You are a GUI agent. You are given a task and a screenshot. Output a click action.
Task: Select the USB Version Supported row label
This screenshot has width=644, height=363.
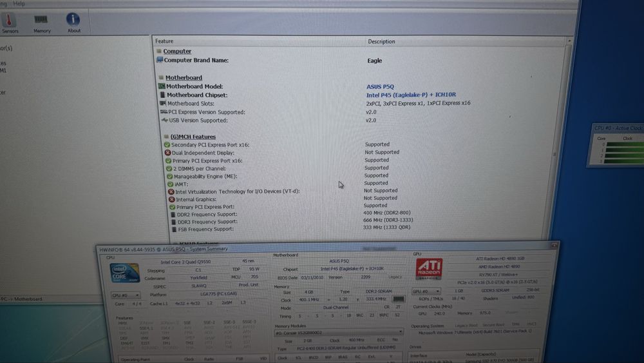[198, 121]
